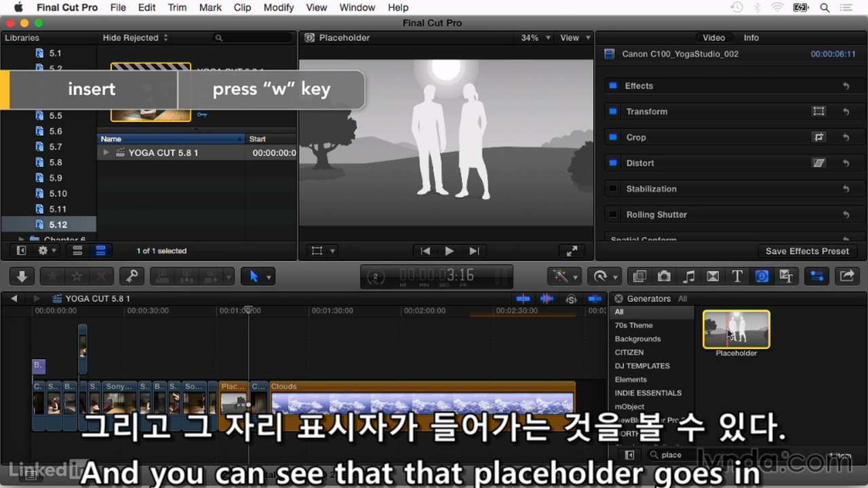The width and height of the screenshot is (868, 488).
Task: Enable the Rolling Shutter checkbox
Action: coord(613,214)
